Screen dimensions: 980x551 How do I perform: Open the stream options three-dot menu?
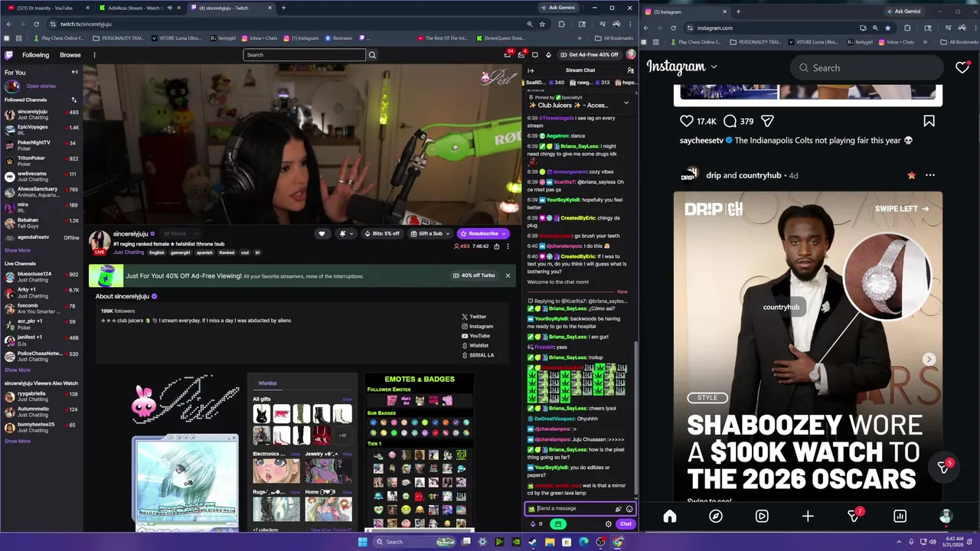click(x=507, y=246)
